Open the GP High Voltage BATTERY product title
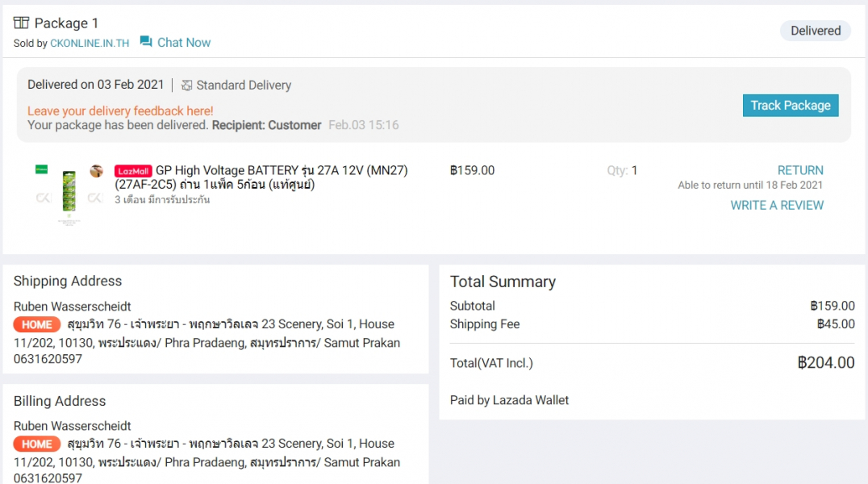868x484 pixels. 261,177
